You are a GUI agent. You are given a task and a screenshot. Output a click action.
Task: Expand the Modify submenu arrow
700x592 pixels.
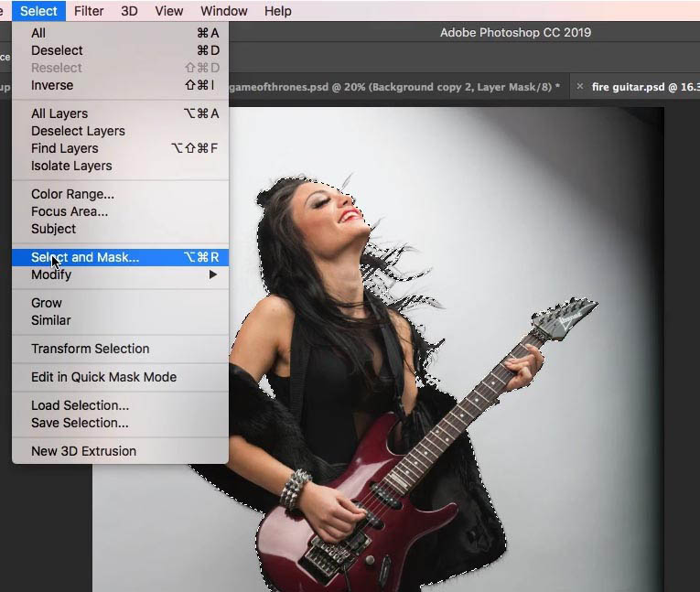coord(213,274)
